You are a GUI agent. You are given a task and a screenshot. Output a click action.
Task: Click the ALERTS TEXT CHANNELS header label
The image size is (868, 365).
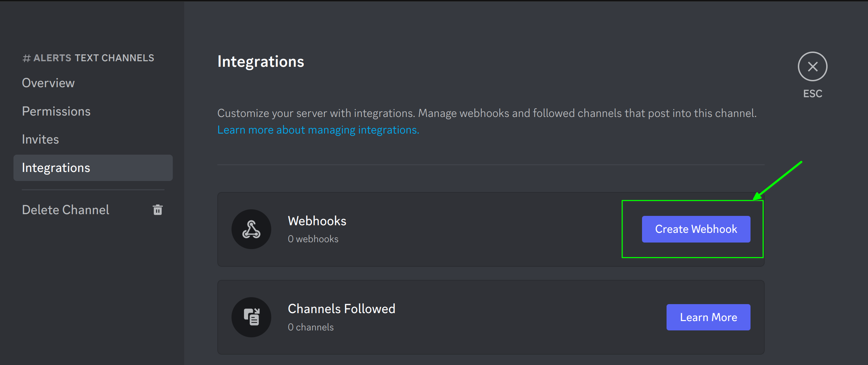click(x=94, y=58)
